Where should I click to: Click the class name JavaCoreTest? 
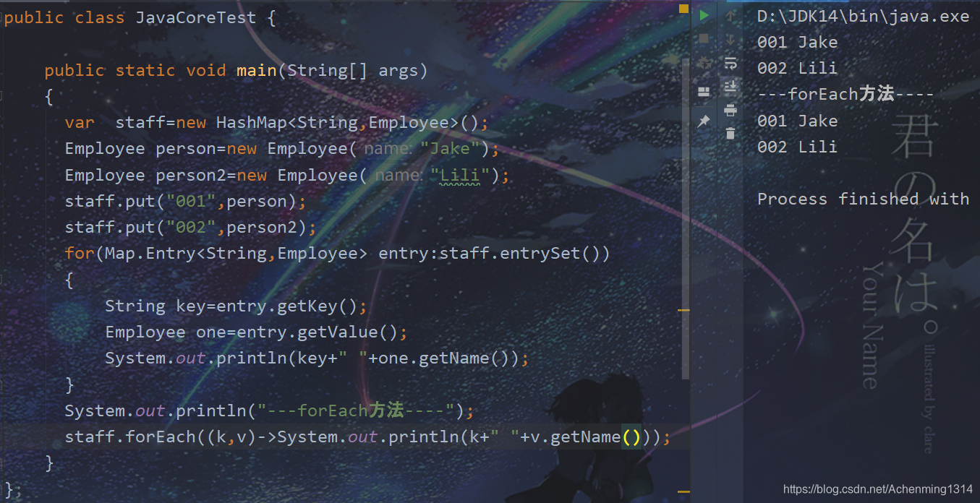[196, 18]
